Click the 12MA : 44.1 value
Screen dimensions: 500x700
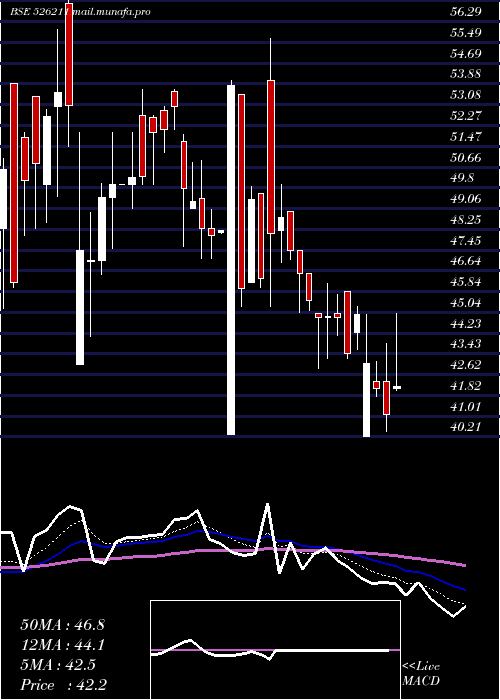tap(62, 645)
